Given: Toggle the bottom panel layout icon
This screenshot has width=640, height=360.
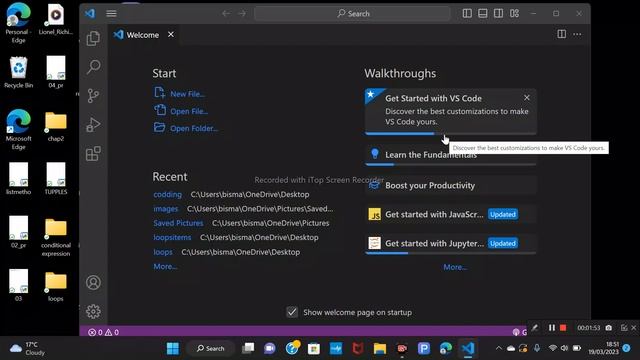Looking at the screenshot, I should 482,13.
